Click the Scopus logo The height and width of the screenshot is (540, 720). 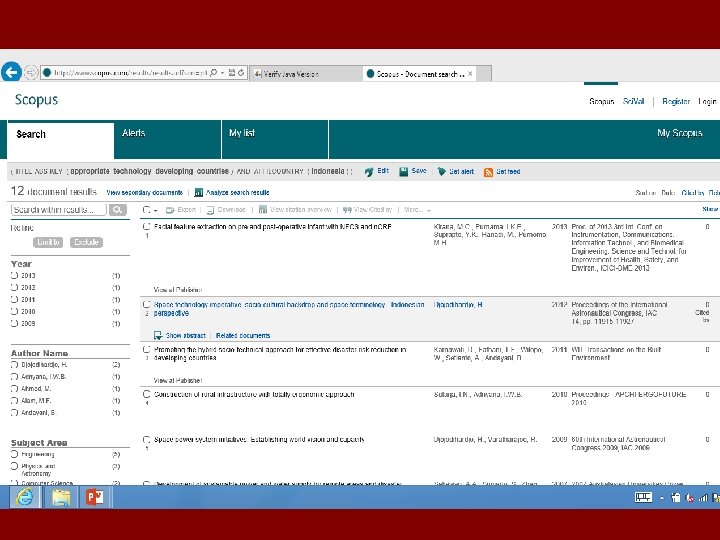(36, 100)
